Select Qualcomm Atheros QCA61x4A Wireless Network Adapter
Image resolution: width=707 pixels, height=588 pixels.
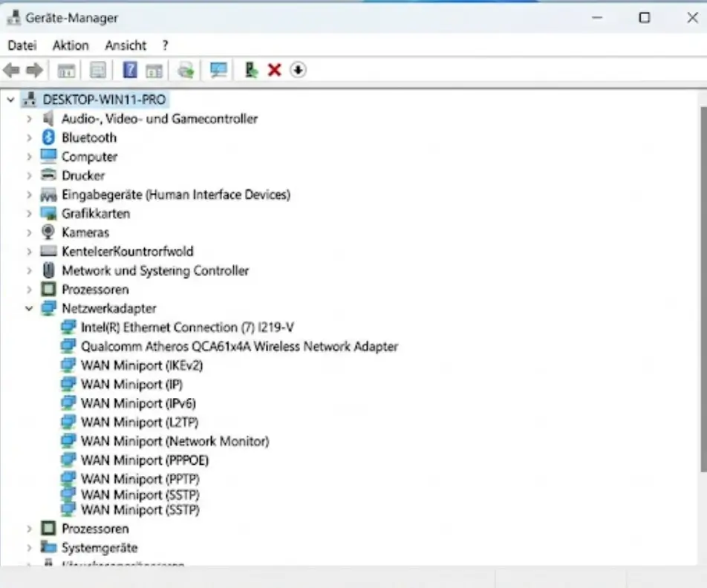(239, 346)
